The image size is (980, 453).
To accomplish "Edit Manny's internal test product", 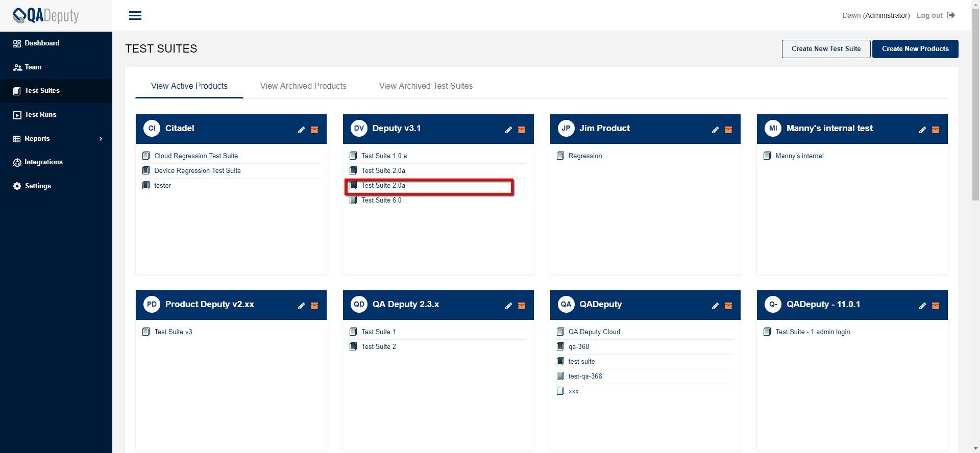I will pyautogui.click(x=922, y=130).
